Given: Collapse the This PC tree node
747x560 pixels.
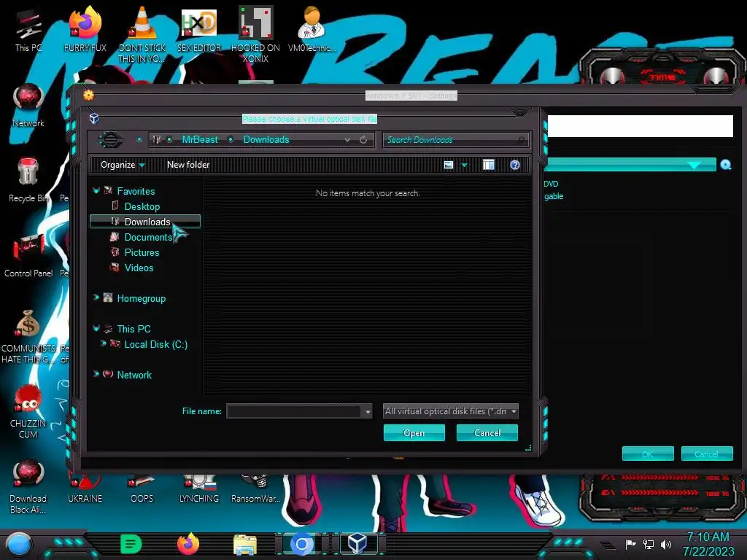Looking at the screenshot, I should [x=96, y=329].
